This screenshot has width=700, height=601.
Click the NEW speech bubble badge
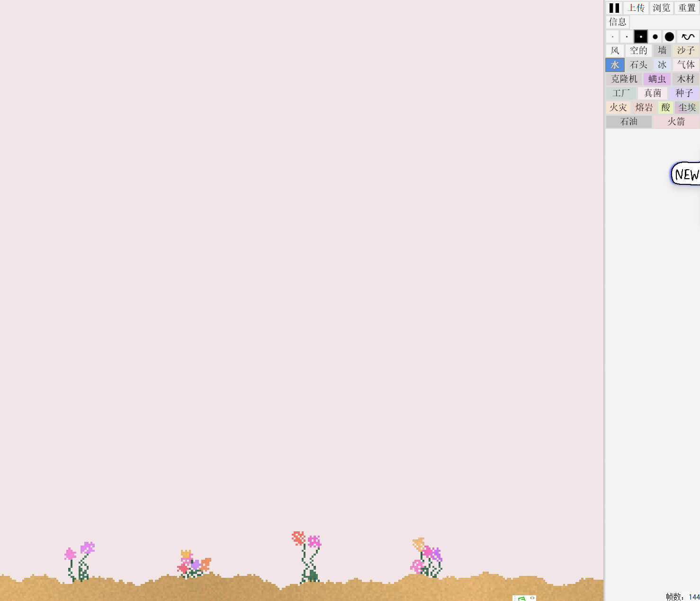point(686,174)
